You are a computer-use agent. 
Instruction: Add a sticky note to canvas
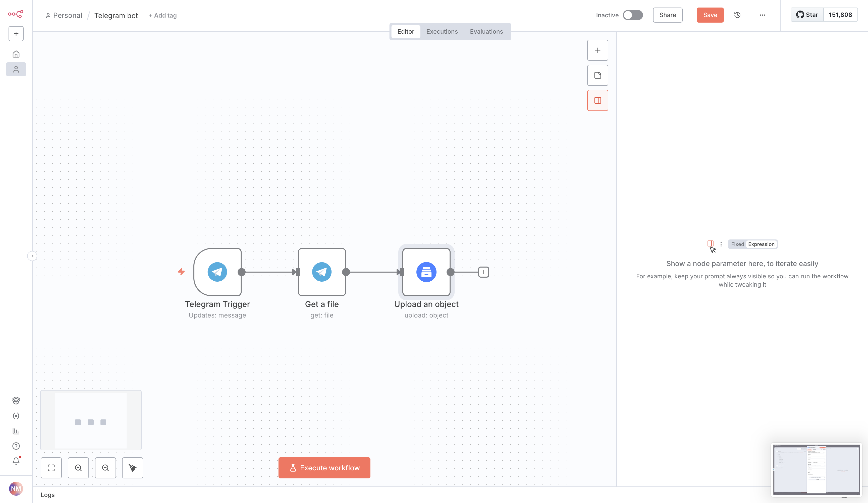pos(597,75)
